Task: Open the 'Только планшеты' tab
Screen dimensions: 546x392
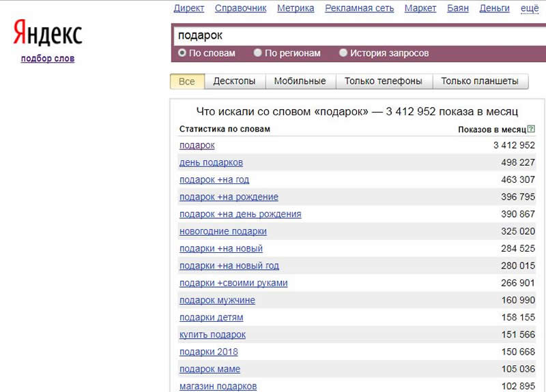Action: coord(480,81)
